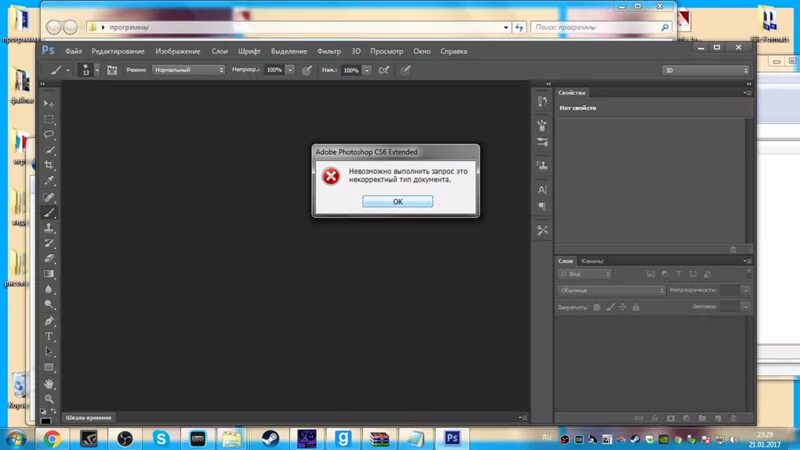Open the layer fill dropdown arrow
The image size is (800, 450).
point(746,307)
